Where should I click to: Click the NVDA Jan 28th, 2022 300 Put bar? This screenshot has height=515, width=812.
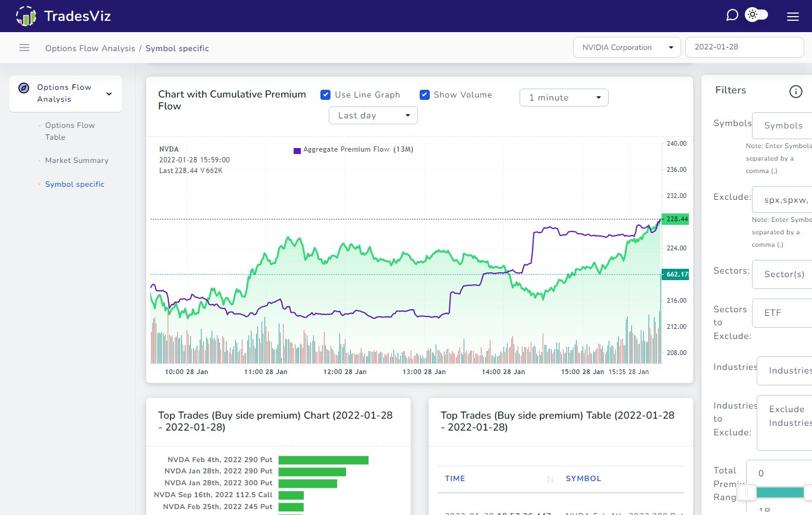click(307, 483)
